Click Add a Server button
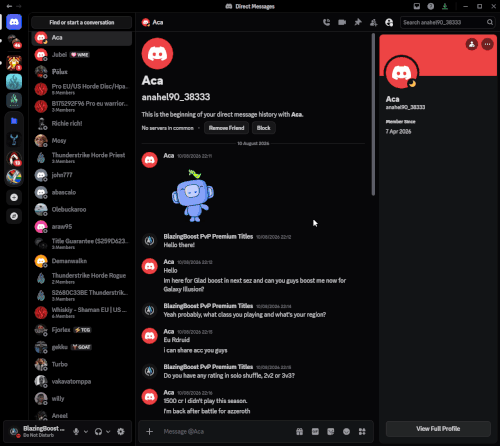 pos(14,197)
